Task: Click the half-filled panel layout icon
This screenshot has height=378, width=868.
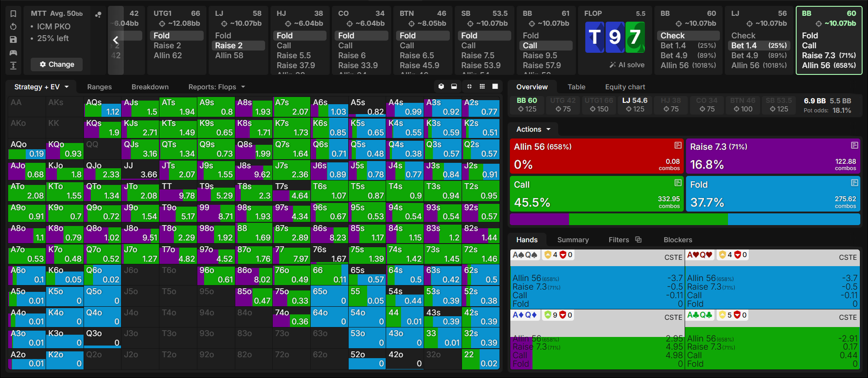Action: coord(454,87)
